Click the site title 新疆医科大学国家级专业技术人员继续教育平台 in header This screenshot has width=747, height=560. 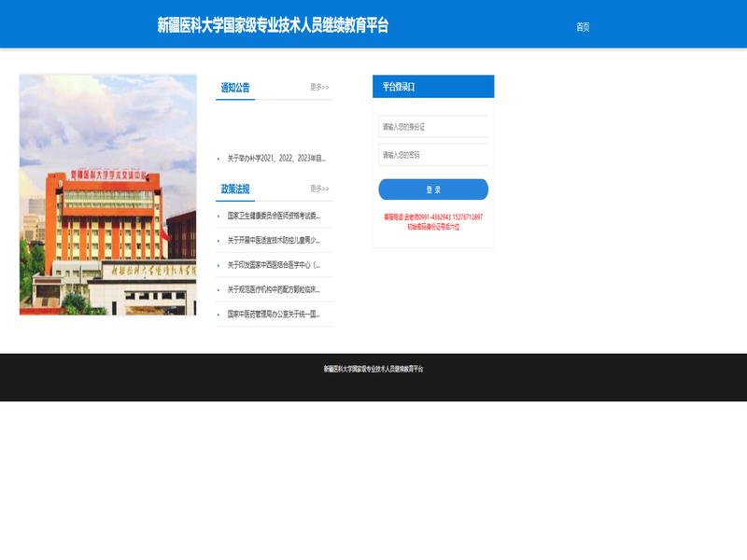coord(273,25)
